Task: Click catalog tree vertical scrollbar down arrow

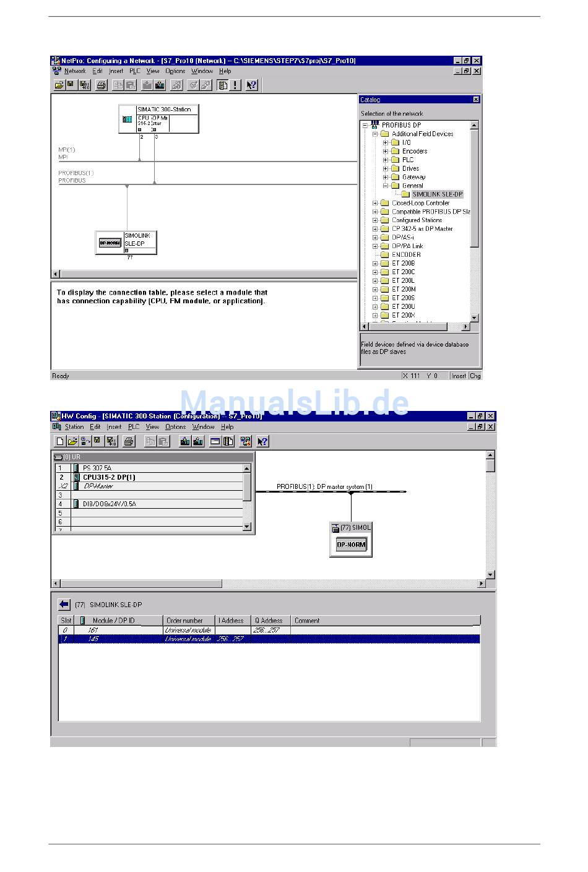Action: pyautogui.click(x=475, y=318)
